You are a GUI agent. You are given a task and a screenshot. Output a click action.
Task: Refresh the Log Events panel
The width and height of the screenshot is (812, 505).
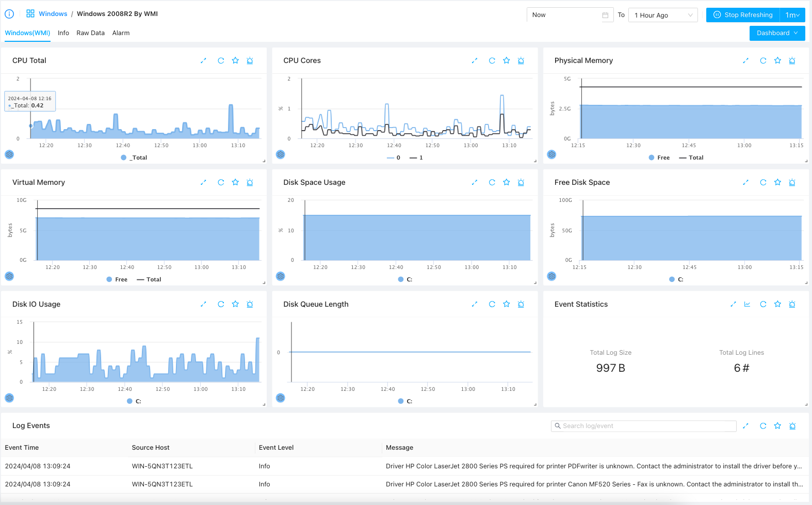(763, 426)
